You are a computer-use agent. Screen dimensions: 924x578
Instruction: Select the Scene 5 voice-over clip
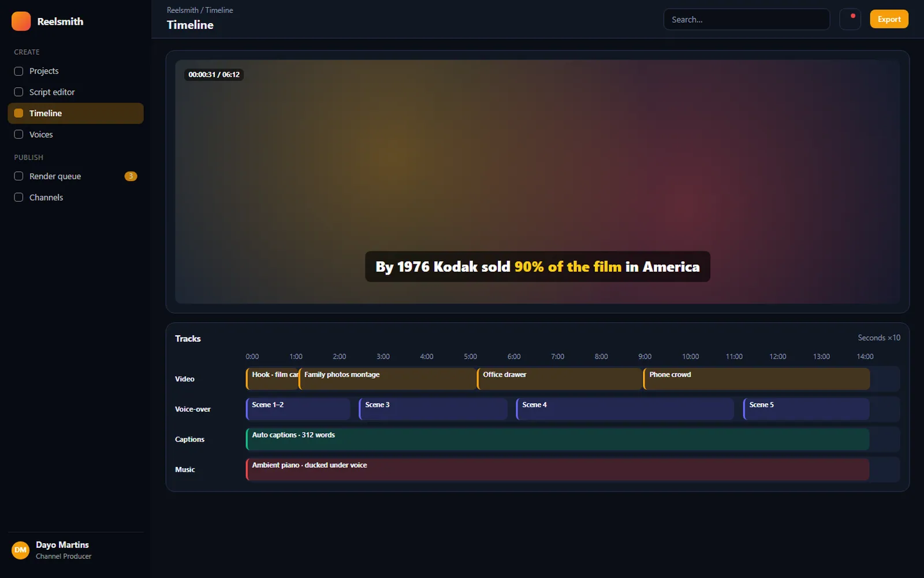[806, 409]
